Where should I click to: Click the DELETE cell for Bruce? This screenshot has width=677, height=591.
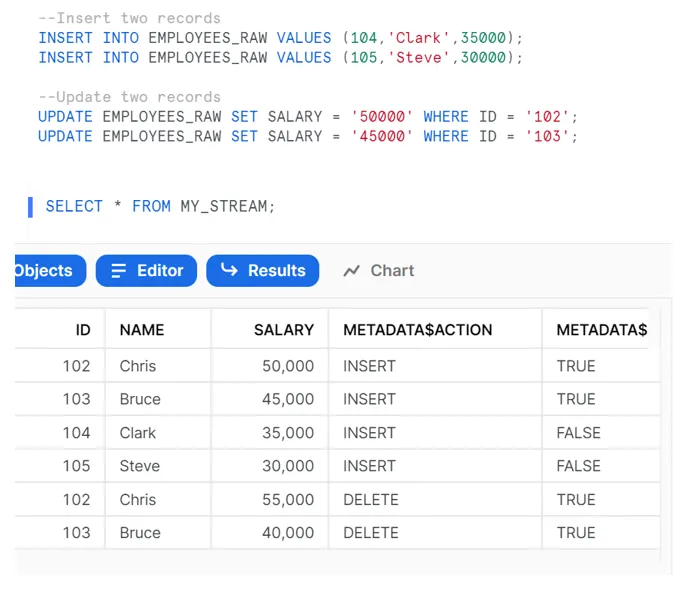[x=370, y=533]
